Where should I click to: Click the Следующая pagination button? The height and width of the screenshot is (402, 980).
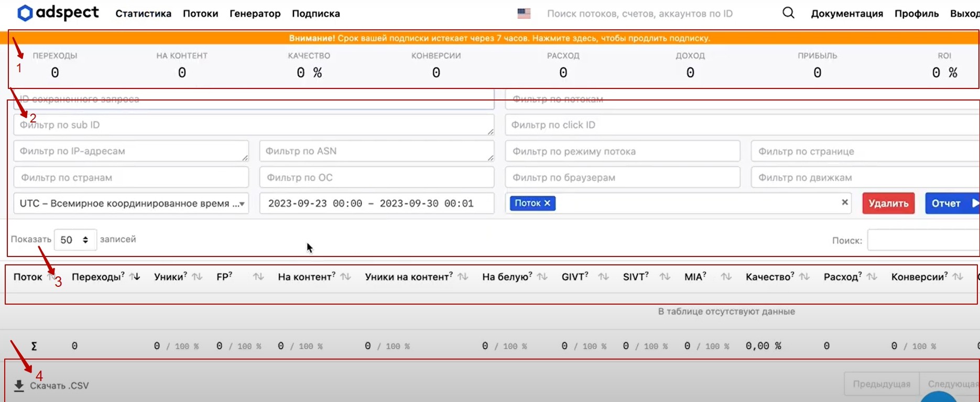coord(950,384)
